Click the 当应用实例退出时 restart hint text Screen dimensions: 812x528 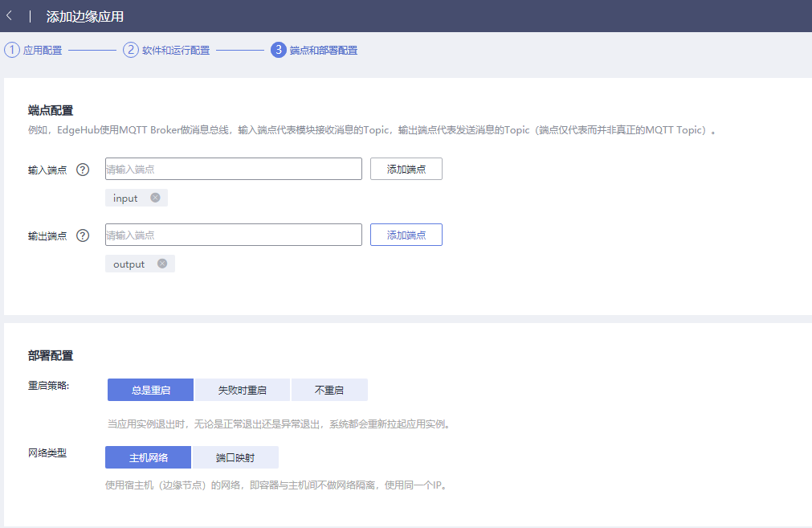[x=280, y=424]
